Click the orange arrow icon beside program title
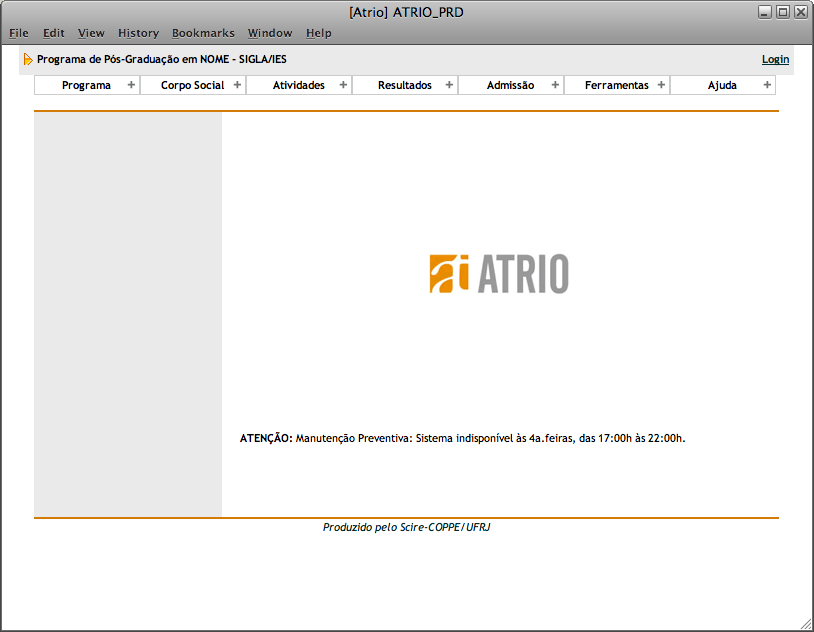The image size is (814, 632). coord(28,60)
